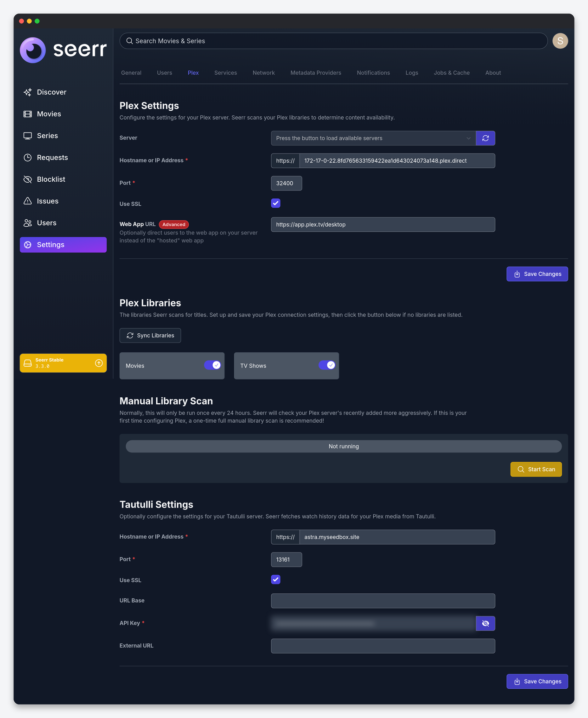Click the External URL input
The width and height of the screenshot is (588, 718).
pos(383,646)
